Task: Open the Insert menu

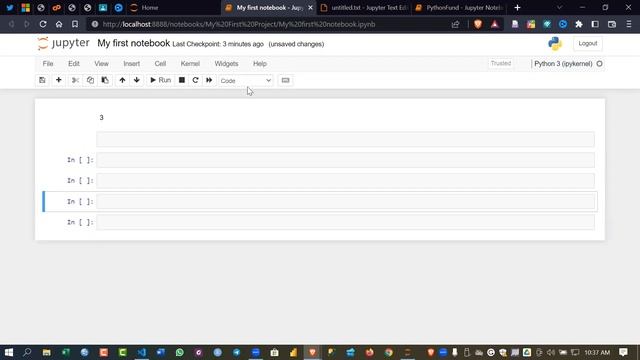Action: (x=131, y=64)
